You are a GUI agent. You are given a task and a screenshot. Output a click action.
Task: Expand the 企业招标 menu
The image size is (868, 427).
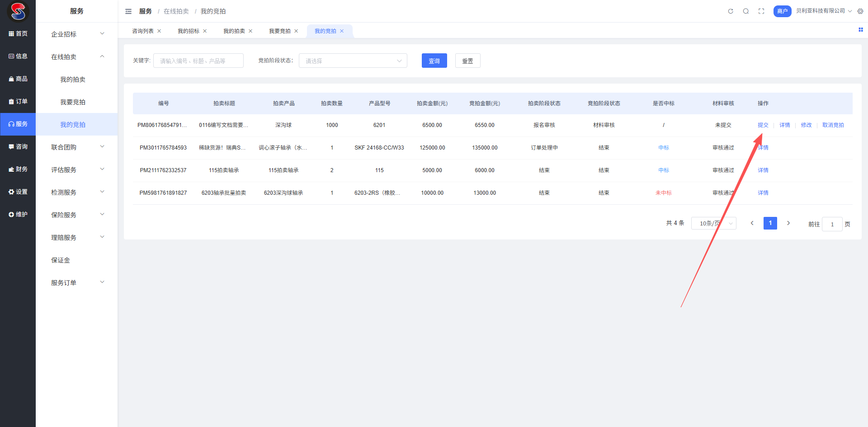click(77, 34)
